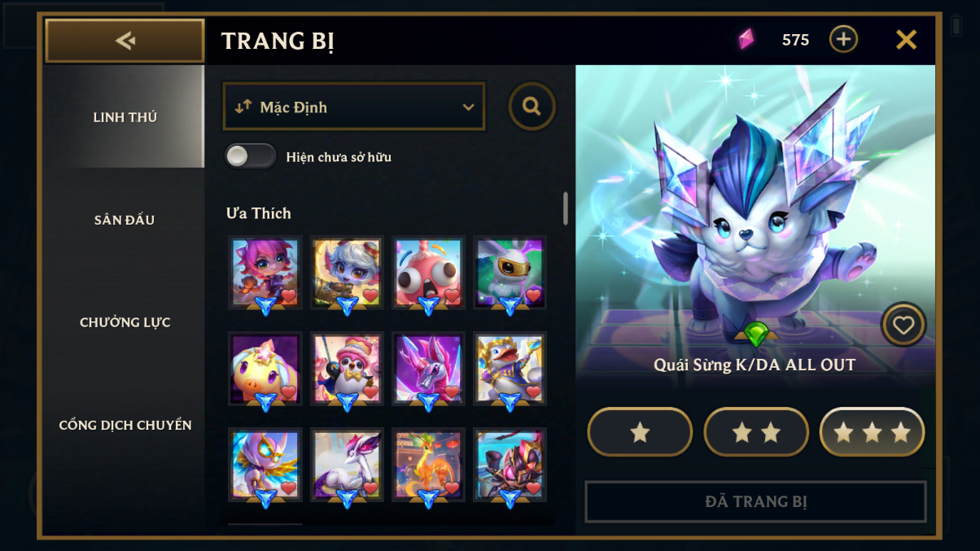Click the Đã Trang Bị button
The height and width of the screenshot is (551, 980).
coord(756,501)
